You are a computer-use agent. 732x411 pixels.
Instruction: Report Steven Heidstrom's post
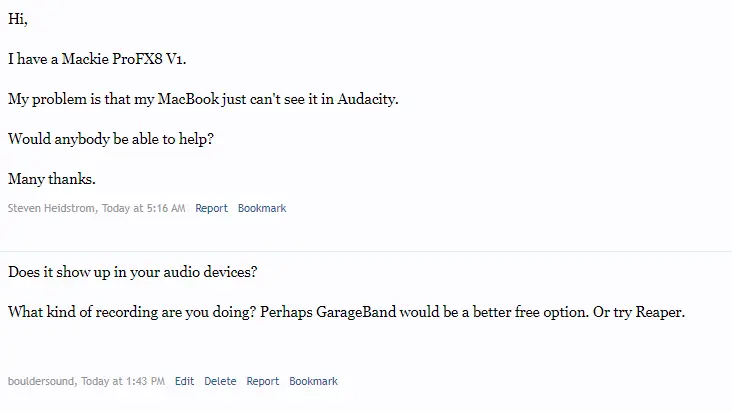[211, 208]
